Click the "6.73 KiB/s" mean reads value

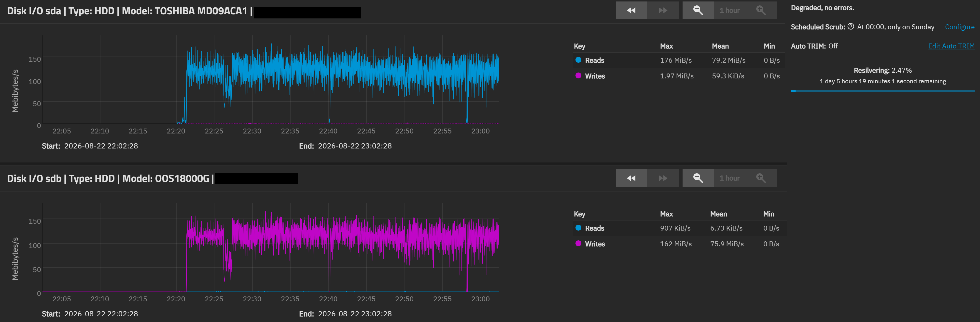[726, 228]
